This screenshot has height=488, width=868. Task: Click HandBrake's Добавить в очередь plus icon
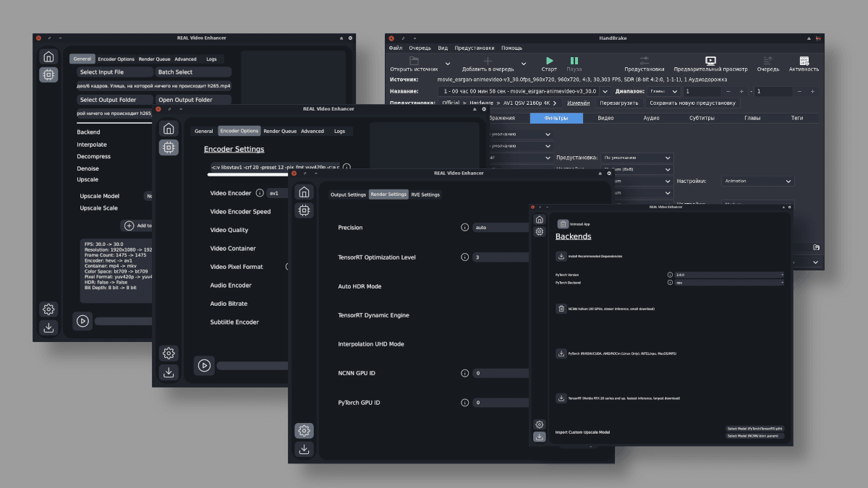(488, 61)
